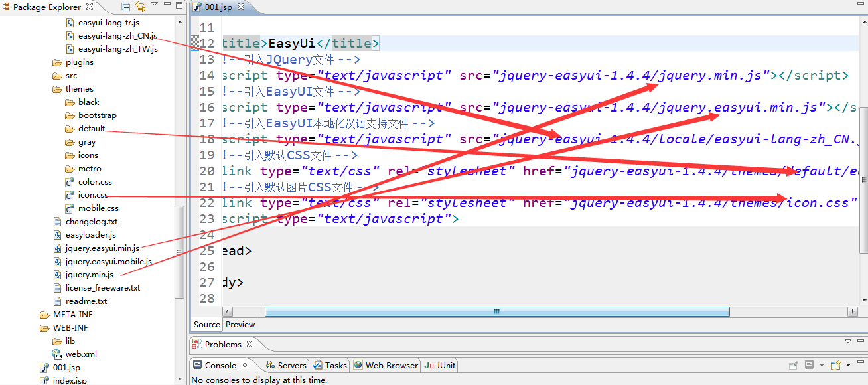This screenshot has height=385, width=868.
Task: Select web.xml file
Action: [74, 354]
